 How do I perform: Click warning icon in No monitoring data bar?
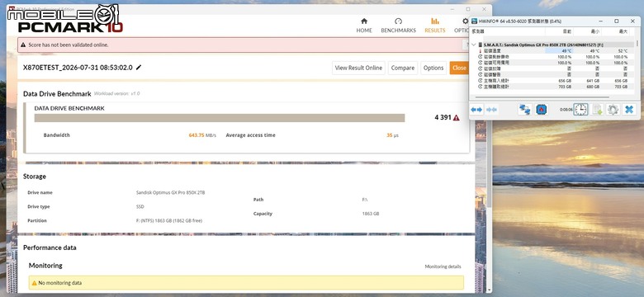(x=35, y=283)
